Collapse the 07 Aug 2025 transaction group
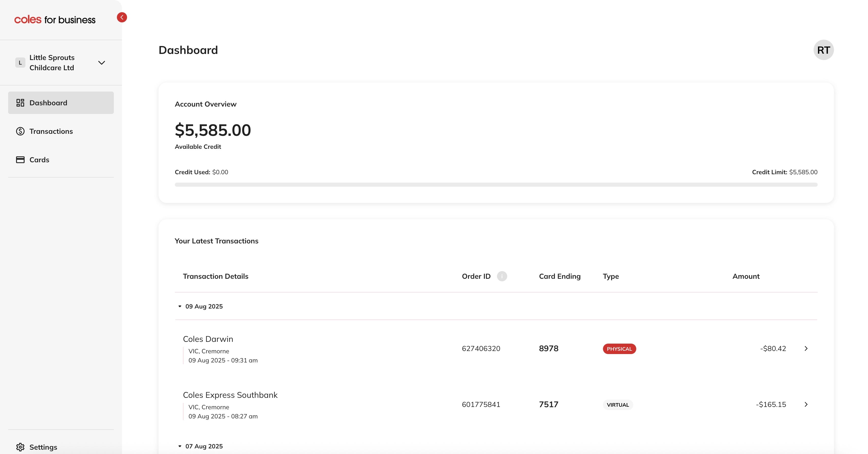868x454 pixels. pyautogui.click(x=180, y=446)
